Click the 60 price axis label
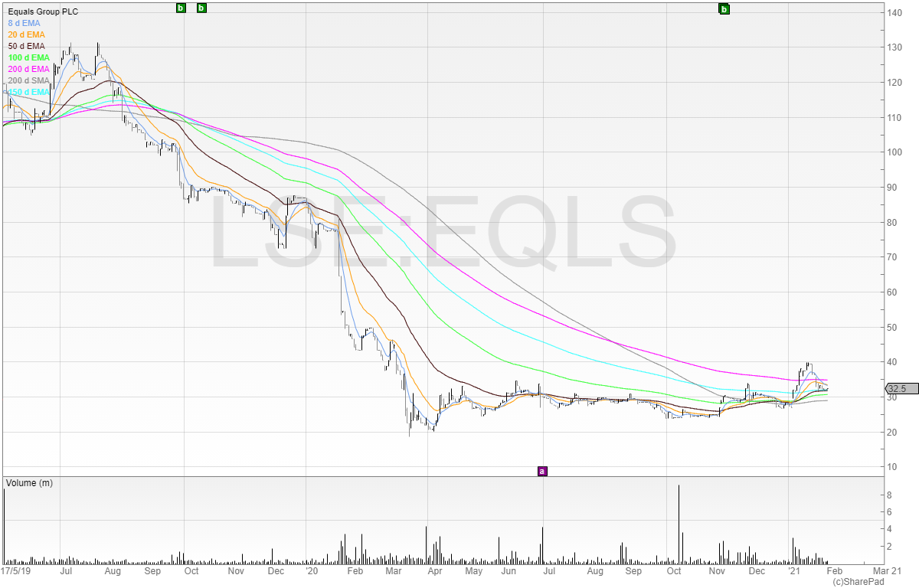This screenshot has height=588, width=919. (x=894, y=292)
